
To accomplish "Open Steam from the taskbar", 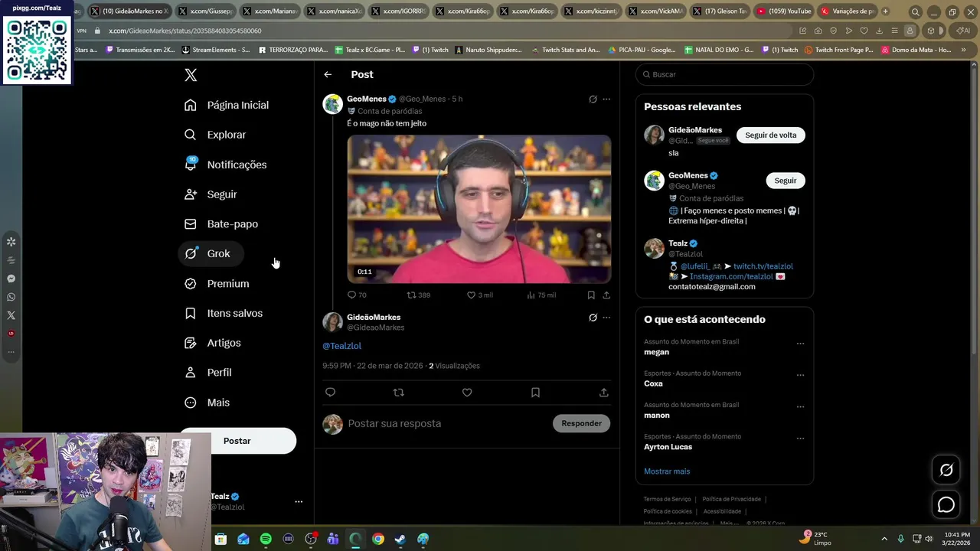I will tap(400, 539).
